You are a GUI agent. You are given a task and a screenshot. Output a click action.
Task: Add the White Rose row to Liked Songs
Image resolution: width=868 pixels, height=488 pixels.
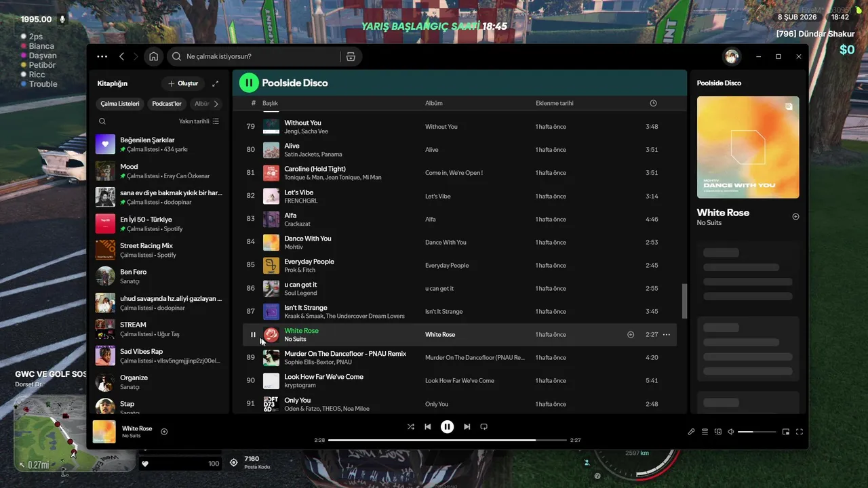[631, 335]
